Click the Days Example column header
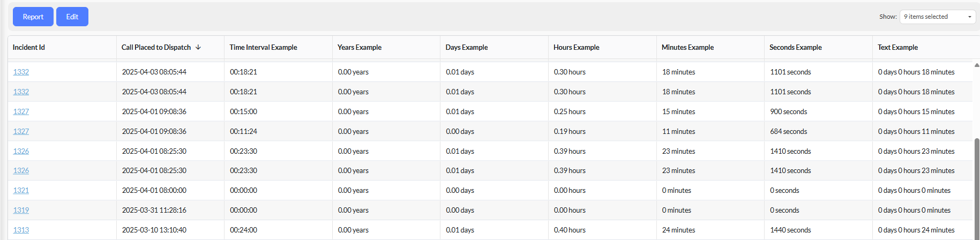 (x=467, y=47)
